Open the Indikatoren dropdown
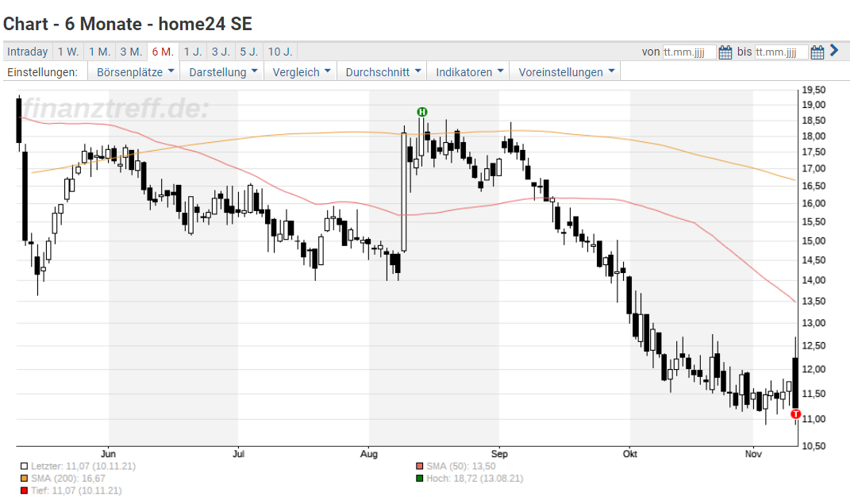The image size is (858, 504). tap(469, 71)
